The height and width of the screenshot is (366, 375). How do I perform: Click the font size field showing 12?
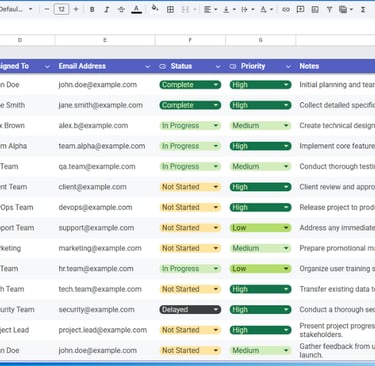point(61,9)
